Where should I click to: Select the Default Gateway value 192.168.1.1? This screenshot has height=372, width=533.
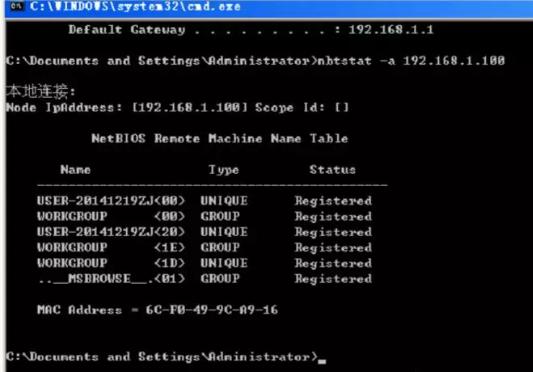(391, 30)
